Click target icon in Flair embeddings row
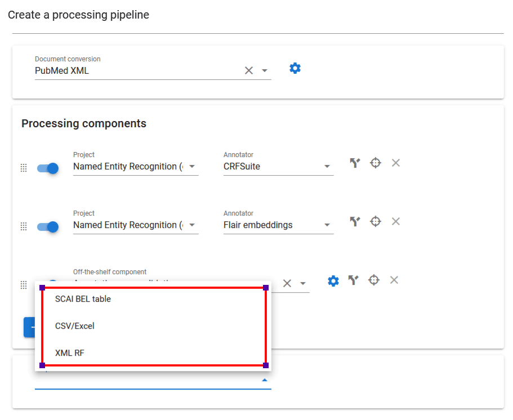Screen dimensions: 513x420 pyautogui.click(x=376, y=221)
